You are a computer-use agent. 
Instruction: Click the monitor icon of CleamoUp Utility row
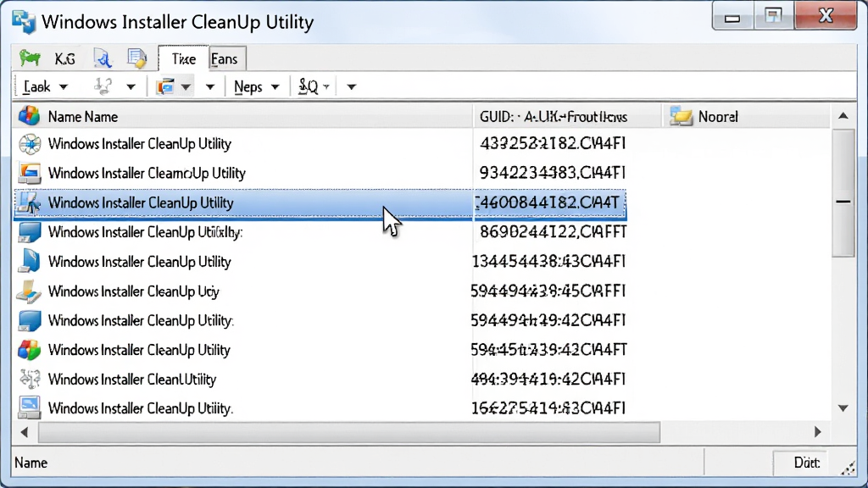(30, 173)
